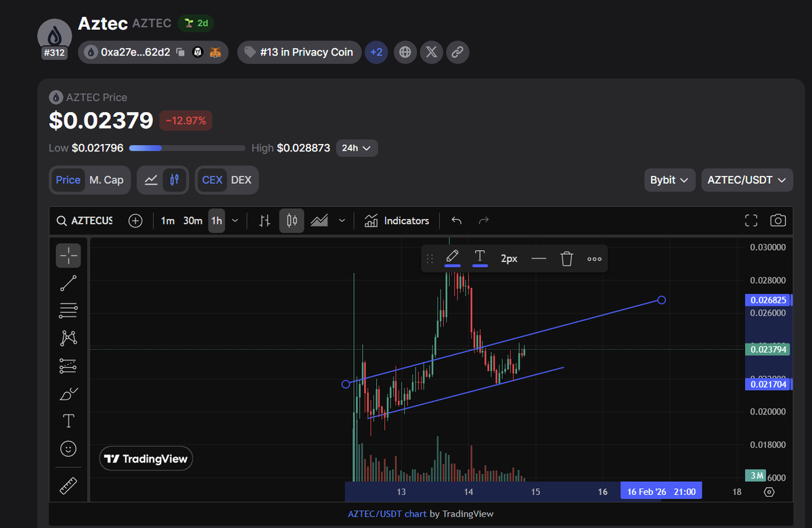
Task: Click the trend line upper end handle
Action: pyautogui.click(x=662, y=299)
